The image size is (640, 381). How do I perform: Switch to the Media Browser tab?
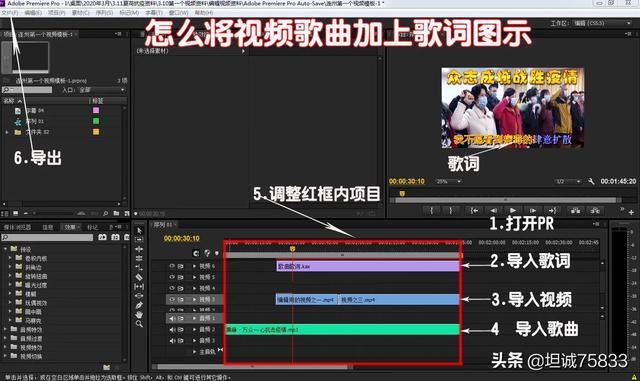click(18, 227)
